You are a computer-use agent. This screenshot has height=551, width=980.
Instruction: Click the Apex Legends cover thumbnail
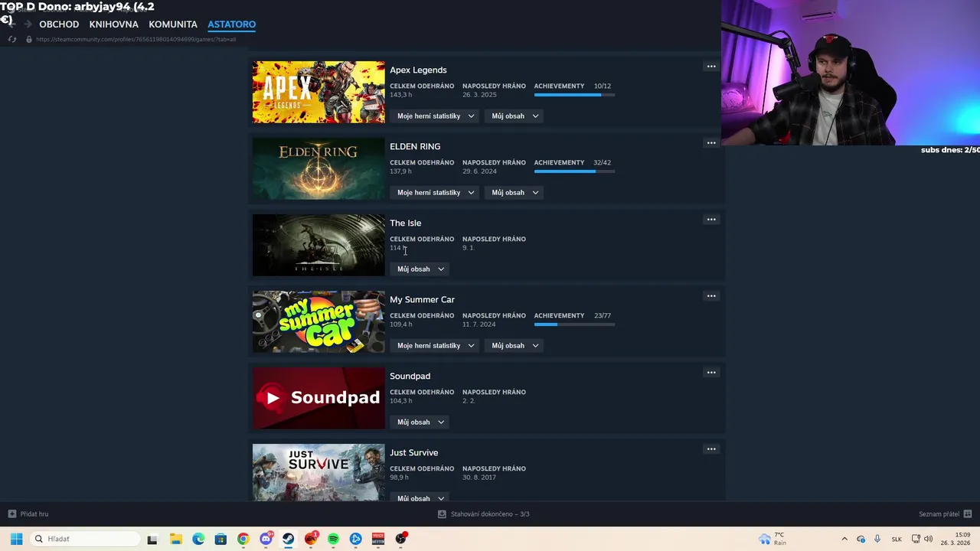318,92
